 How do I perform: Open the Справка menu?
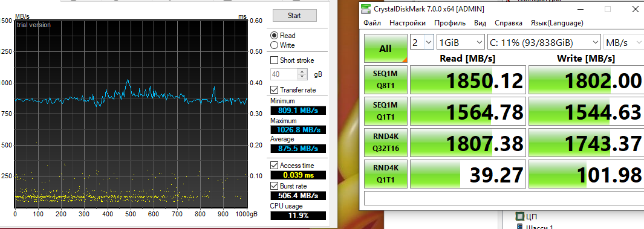point(509,23)
